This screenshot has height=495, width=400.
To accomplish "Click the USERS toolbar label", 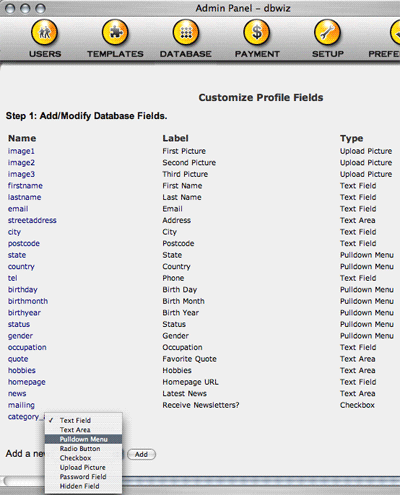I will [x=45, y=54].
